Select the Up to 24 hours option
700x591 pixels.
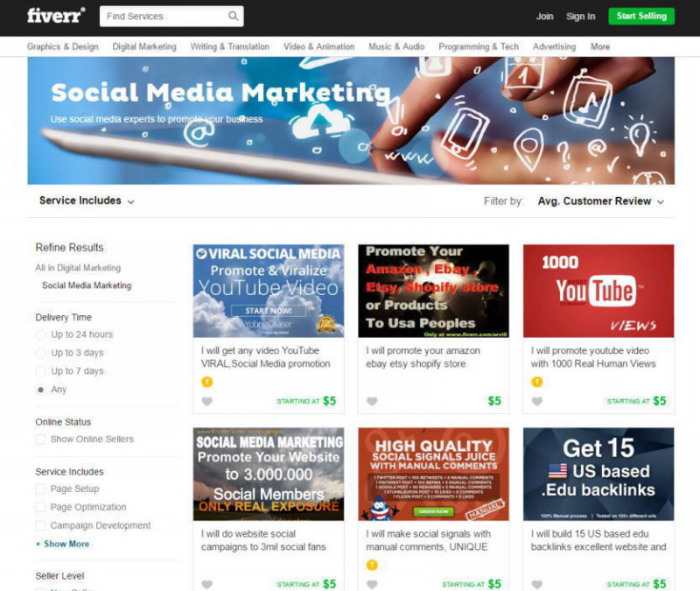coord(40,334)
